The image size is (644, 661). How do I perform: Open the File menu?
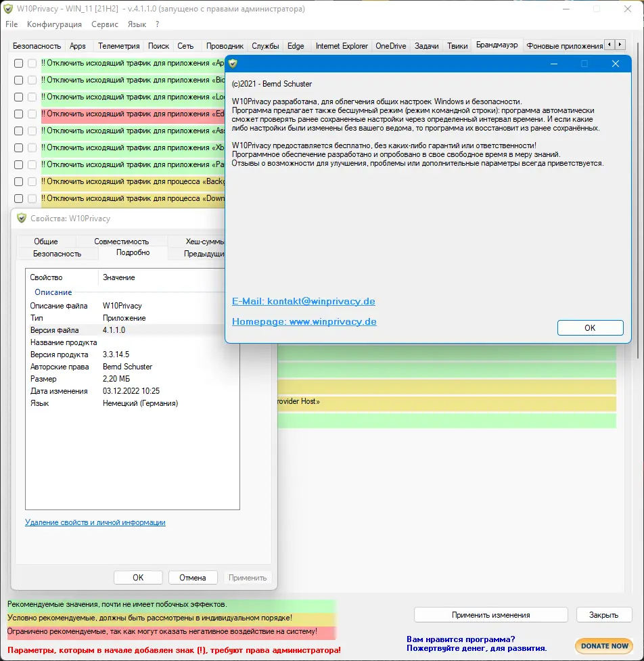[11, 24]
